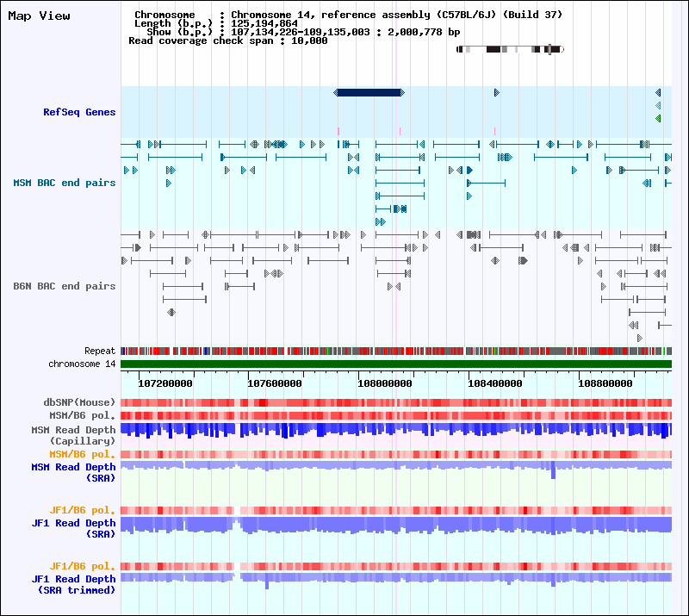Viewport: 689px width, 616px height.
Task: Click gray MSM/B6 pol. density track
Action: pyautogui.click(x=396, y=415)
